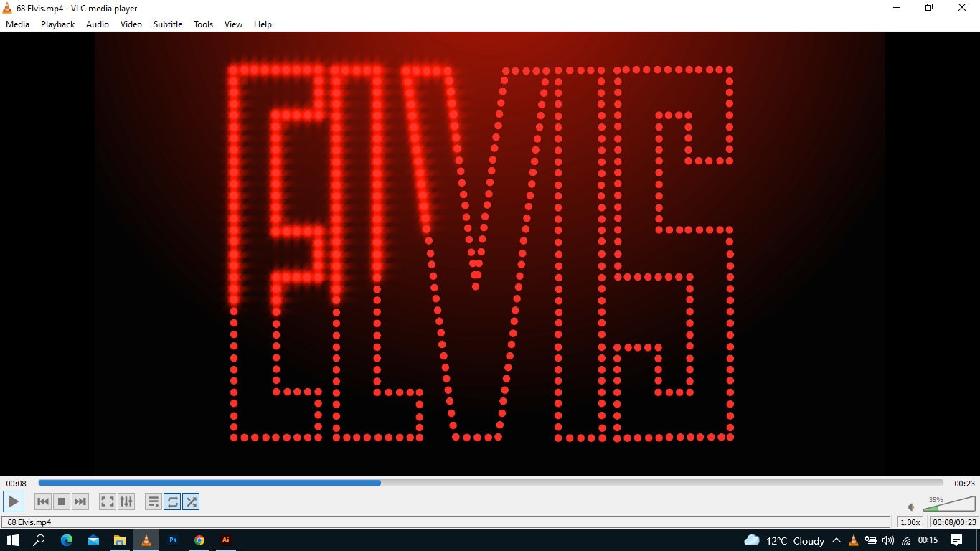
Task: Show hidden system tray icons
Action: 836,540
